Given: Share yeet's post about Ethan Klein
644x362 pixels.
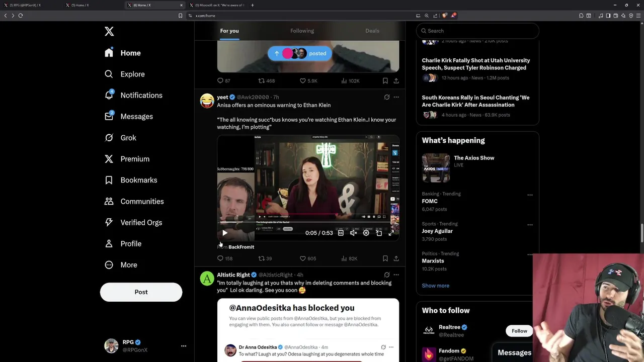Looking at the screenshot, I should click(x=396, y=258).
